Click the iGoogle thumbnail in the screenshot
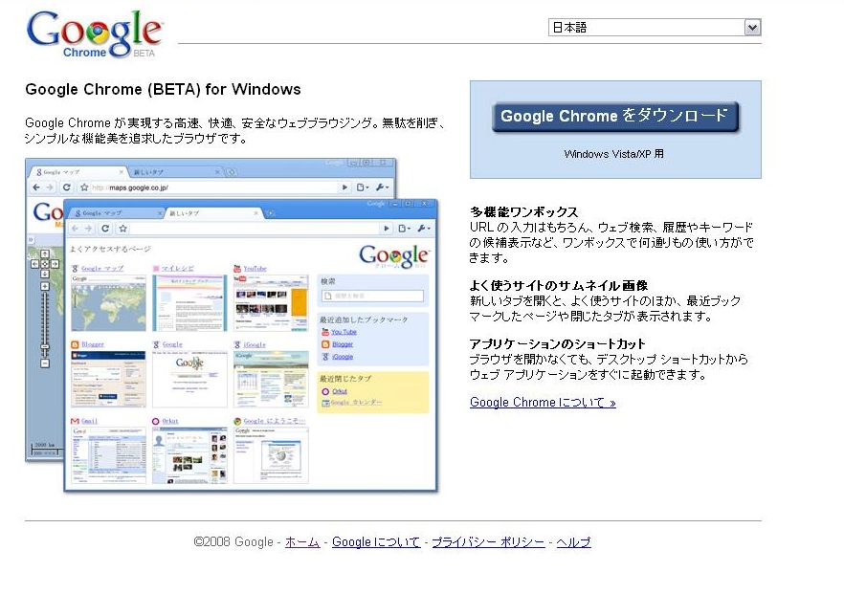844x616 pixels. click(x=271, y=380)
